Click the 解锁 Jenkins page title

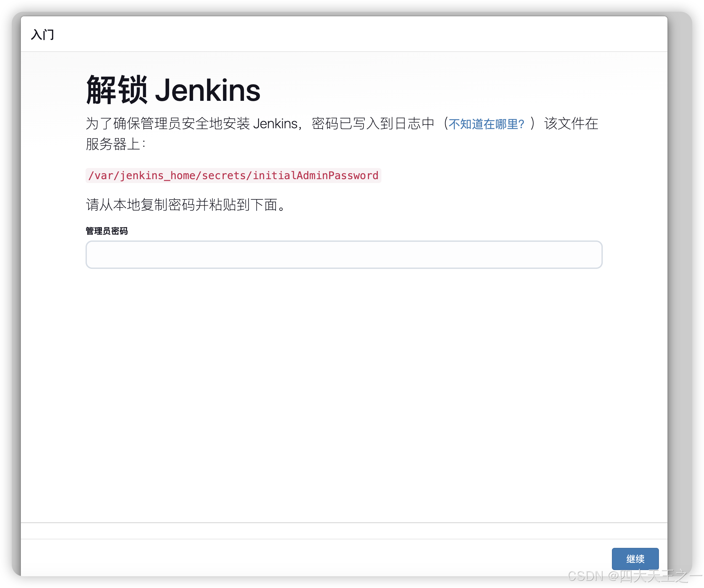(172, 89)
